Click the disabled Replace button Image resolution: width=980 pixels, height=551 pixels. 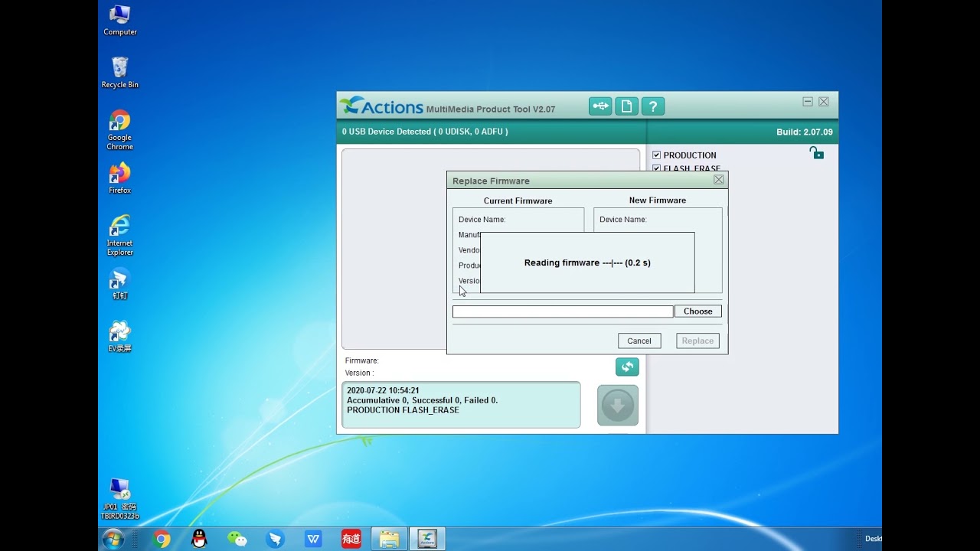click(697, 341)
